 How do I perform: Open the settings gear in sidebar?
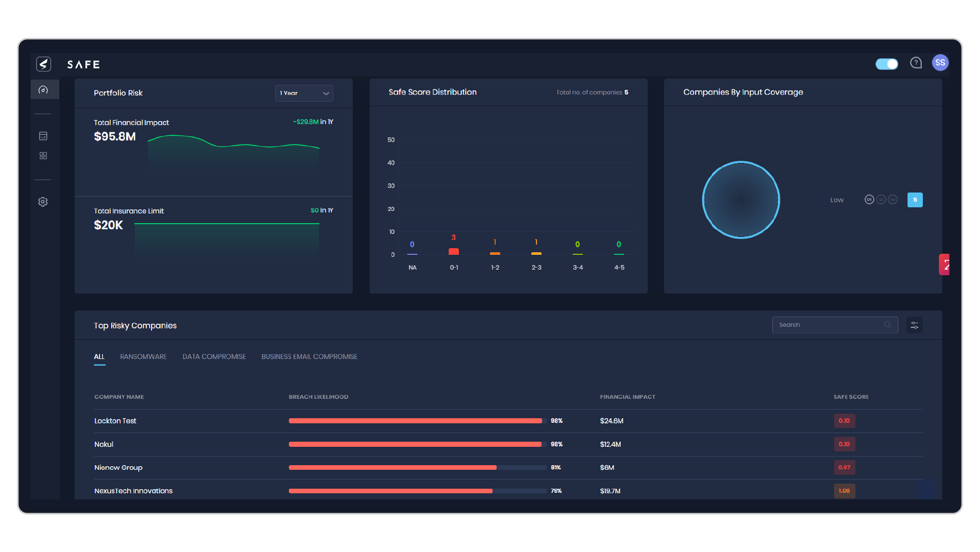(43, 202)
